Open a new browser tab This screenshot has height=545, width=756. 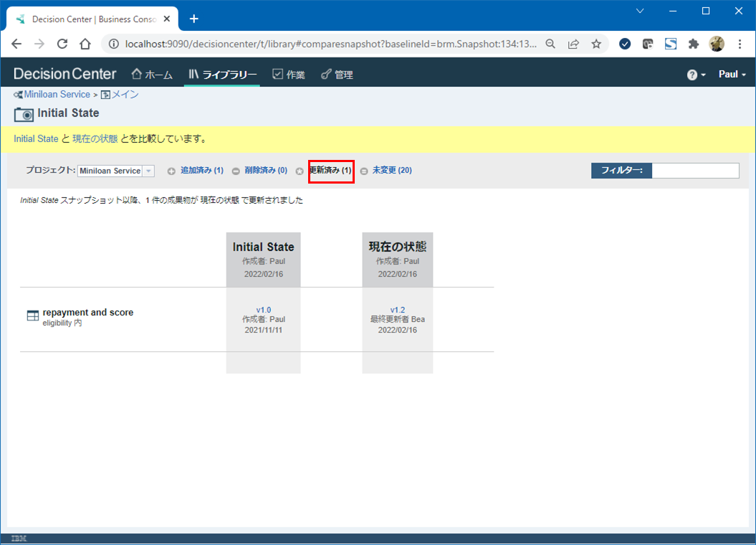(193, 19)
